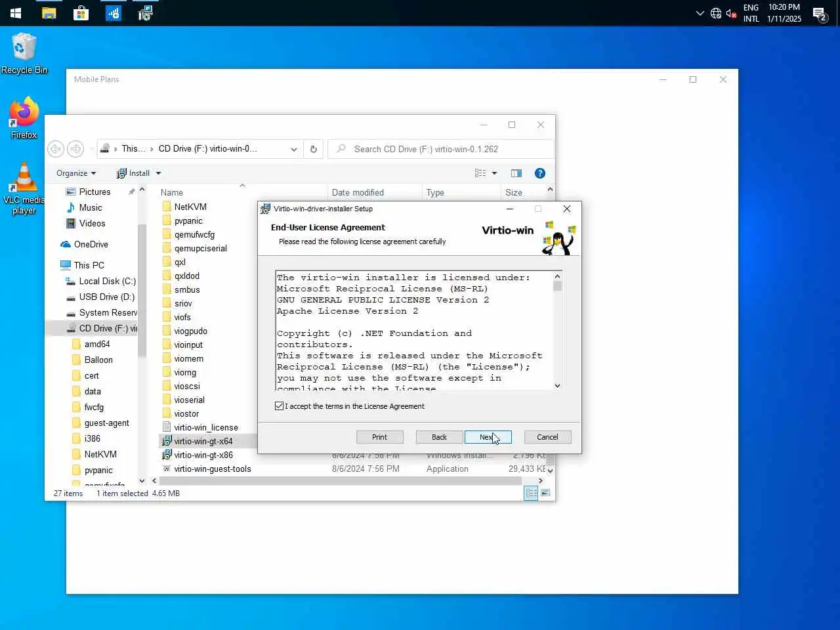The image size is (840, 630).
Task: Click Next in the installer
Action: [x=488, y=437]
